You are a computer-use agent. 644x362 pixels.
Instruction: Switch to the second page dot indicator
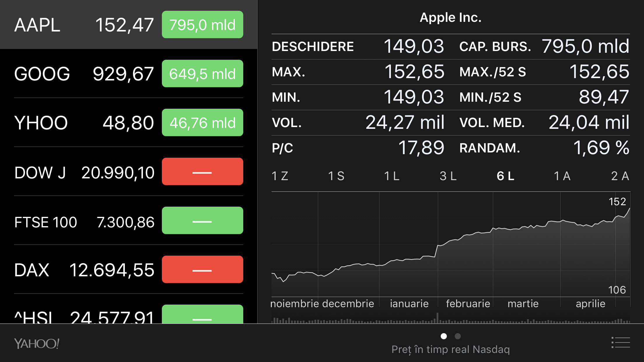[x=458, y=336]
